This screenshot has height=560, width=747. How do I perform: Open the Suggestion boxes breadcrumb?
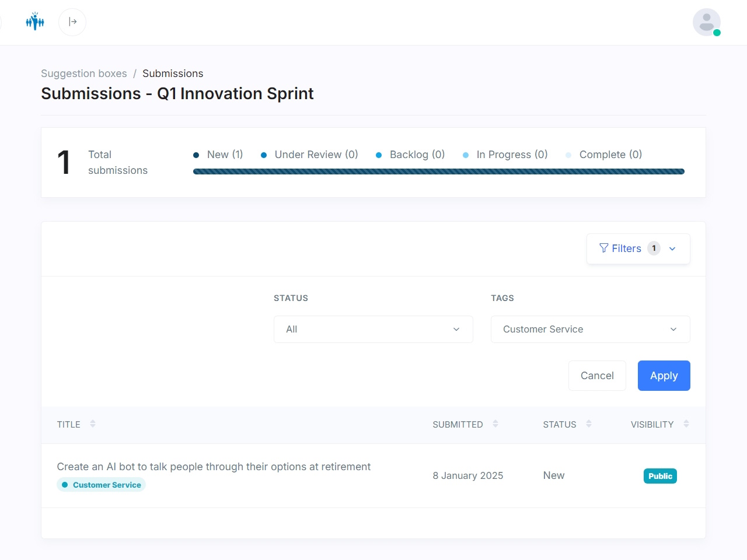[x=83, y=73]
